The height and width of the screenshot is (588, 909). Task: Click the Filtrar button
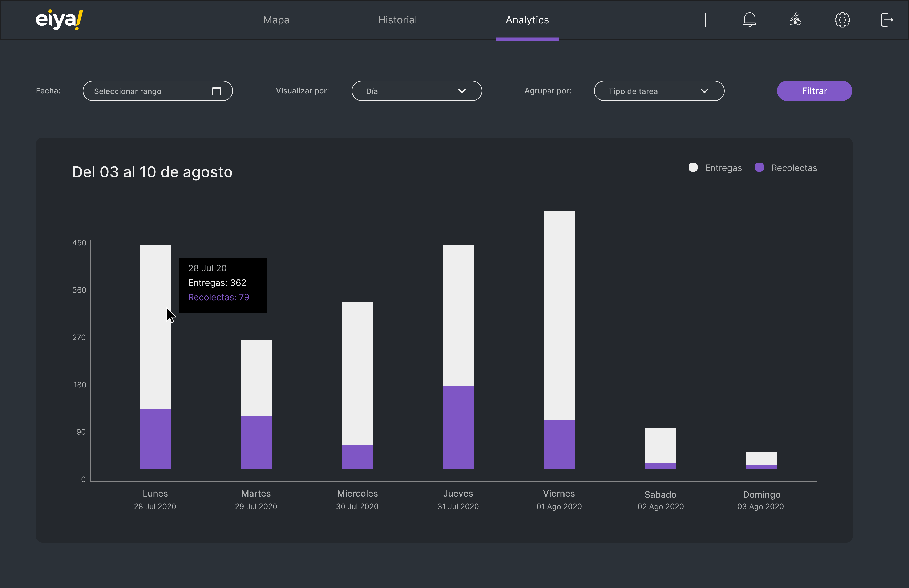pyautogui.click(x=814, y=91)
